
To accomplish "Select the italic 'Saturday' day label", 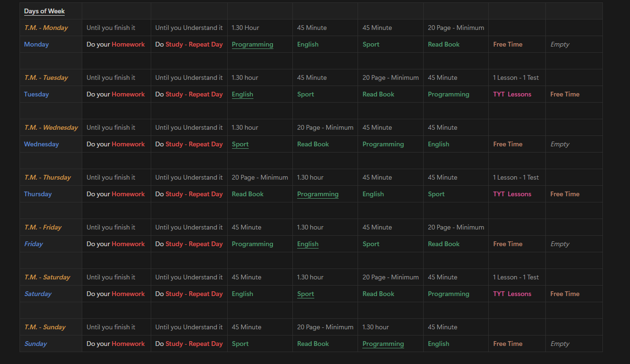I will click(x=38, y=294).
